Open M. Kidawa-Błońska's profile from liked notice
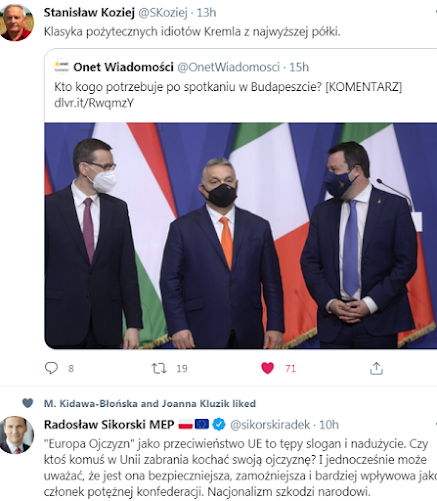 click(91, 404)
